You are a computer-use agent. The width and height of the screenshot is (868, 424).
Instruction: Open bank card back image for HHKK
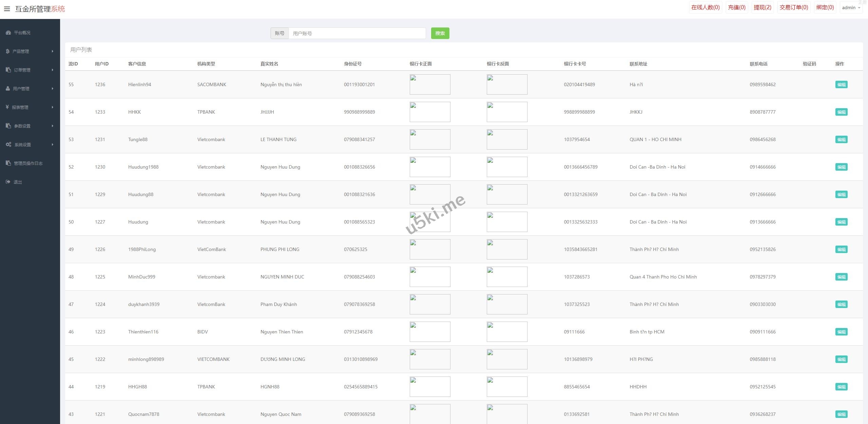tap(507, 112)
